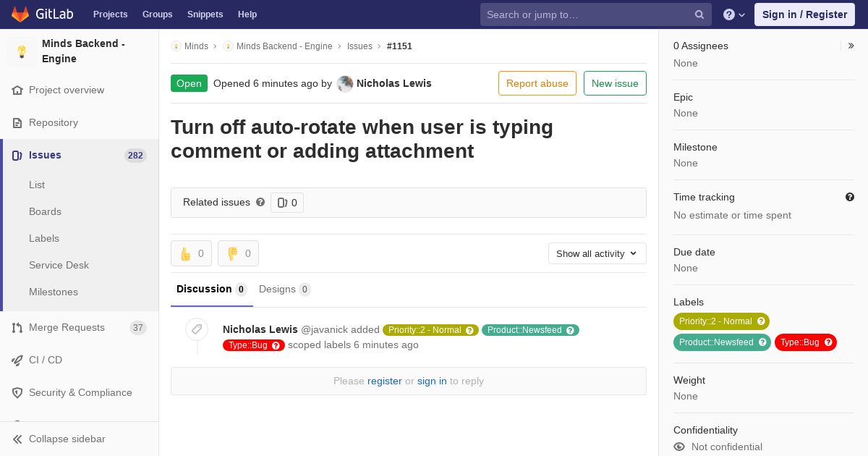
Task: Click help icon on sidebar Priority::2 label
Action: coord(761,321)
